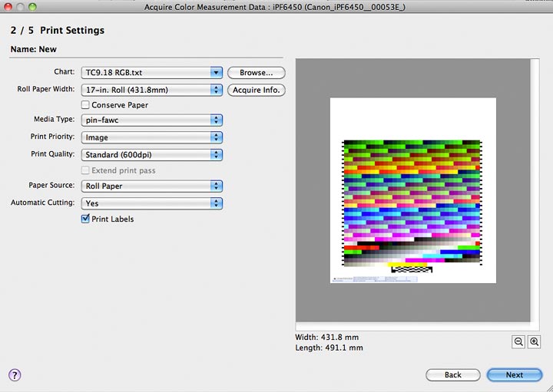
Task: Click the color chart preview thumbnail
Action: tap(413, 190)
